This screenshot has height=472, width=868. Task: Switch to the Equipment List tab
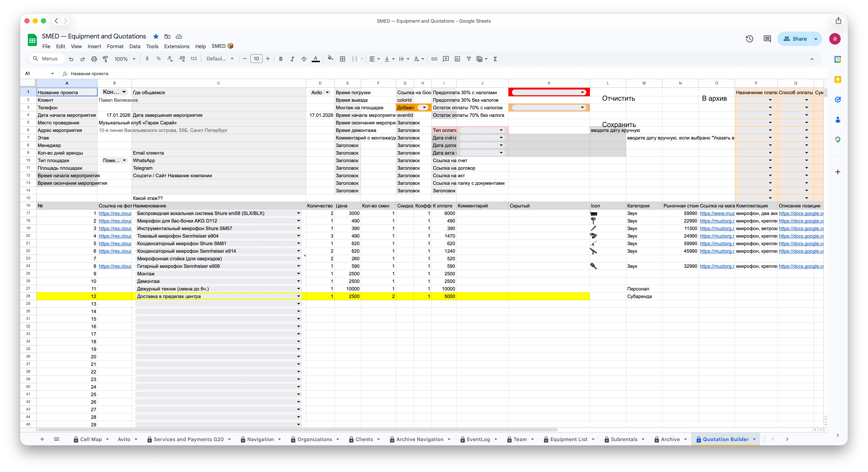[568, 439]
